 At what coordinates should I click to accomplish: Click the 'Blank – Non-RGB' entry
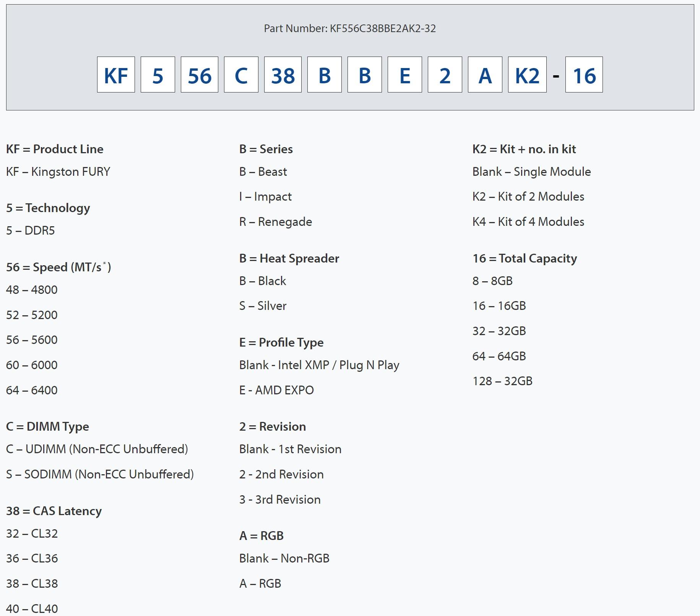tap(284, 558)
